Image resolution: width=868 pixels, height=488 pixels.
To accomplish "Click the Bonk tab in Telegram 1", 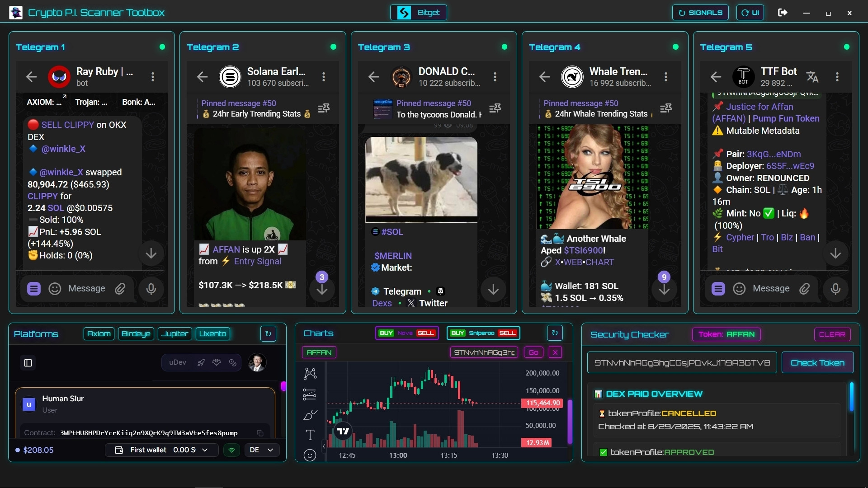I will pos(139,102).
